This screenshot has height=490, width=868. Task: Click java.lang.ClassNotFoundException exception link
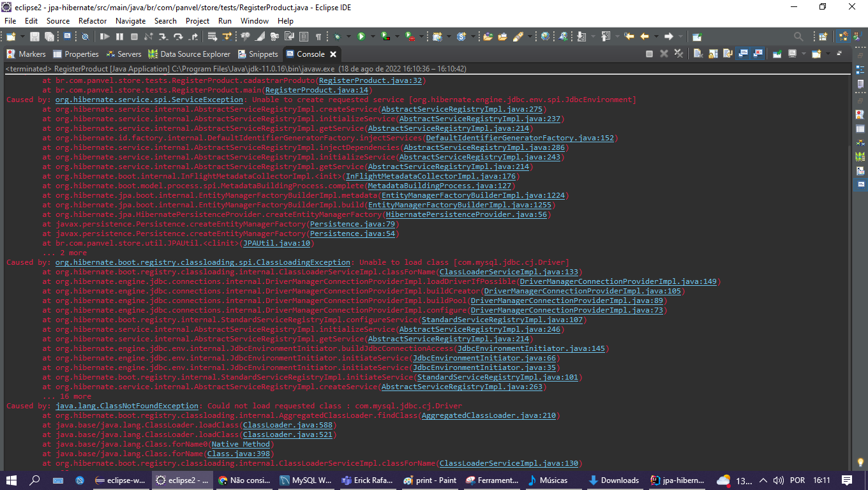(127, 406)
